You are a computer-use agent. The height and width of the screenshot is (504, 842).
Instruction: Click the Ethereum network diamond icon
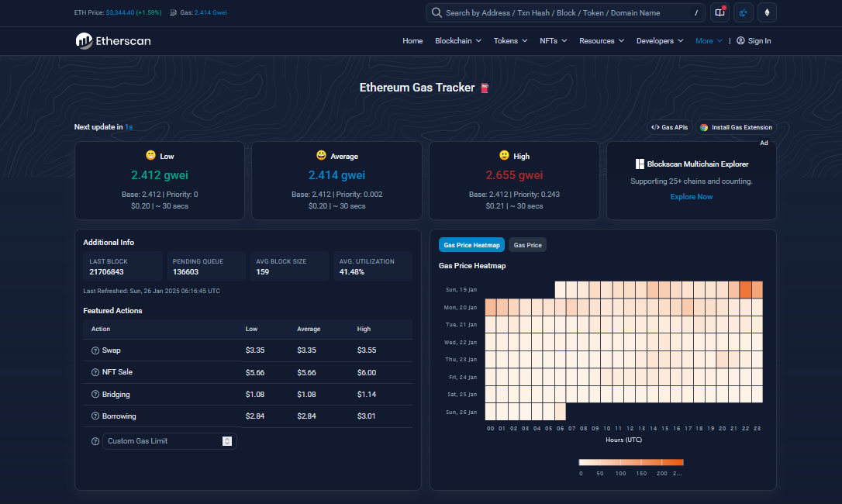pyautogui.click(x=767, y=12)
